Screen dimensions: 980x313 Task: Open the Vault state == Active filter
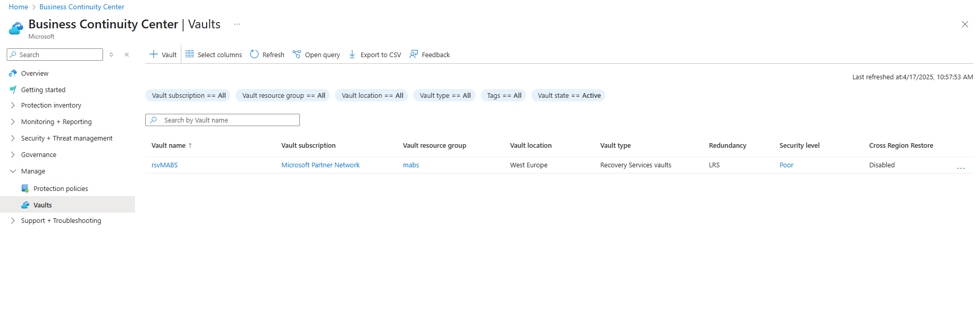coord(568,96)
